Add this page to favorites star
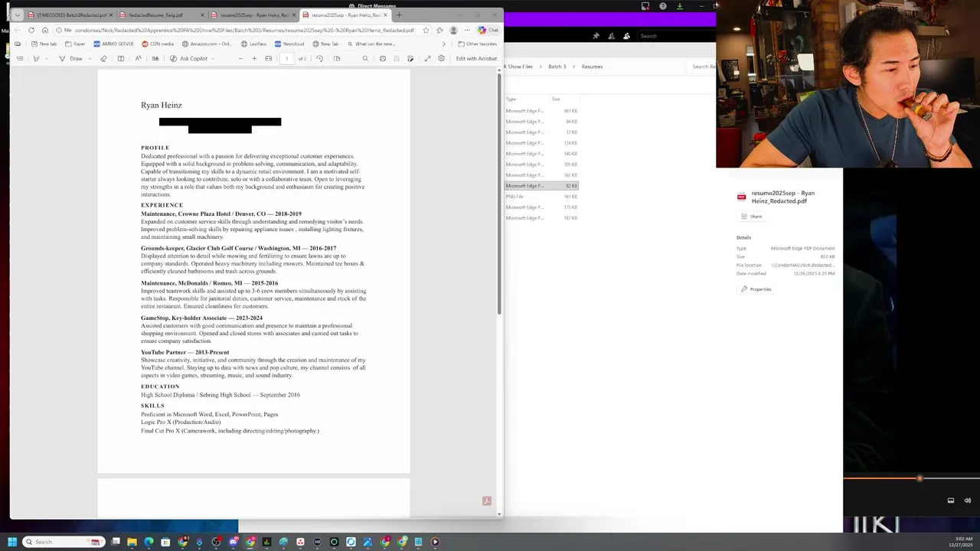This screenshot has width=980, height=551. click(x=426, y=30)
